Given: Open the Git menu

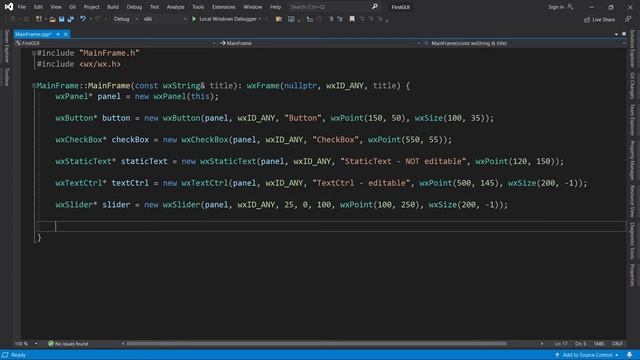Looking at the screenshot, I should click(72, 7).
